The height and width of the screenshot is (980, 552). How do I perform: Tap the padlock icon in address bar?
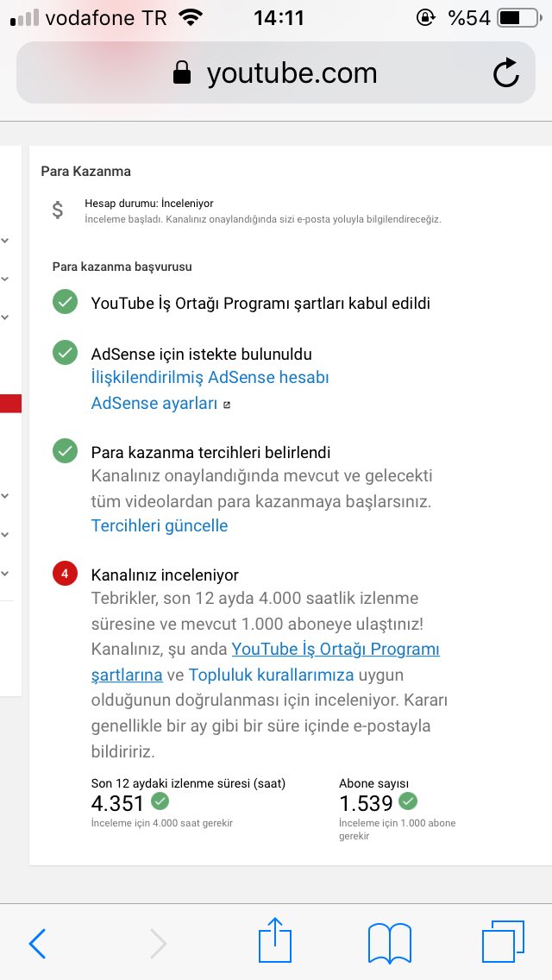point(182,72)
